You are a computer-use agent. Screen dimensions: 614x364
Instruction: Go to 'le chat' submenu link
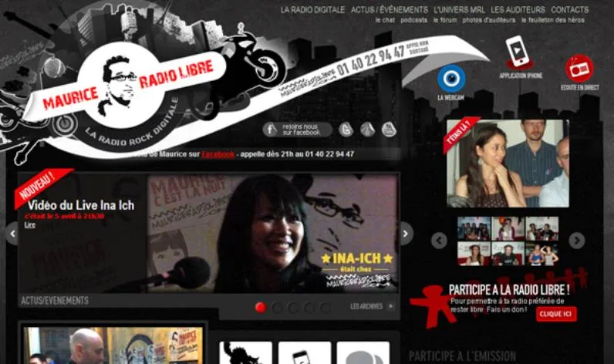[385, 20]
